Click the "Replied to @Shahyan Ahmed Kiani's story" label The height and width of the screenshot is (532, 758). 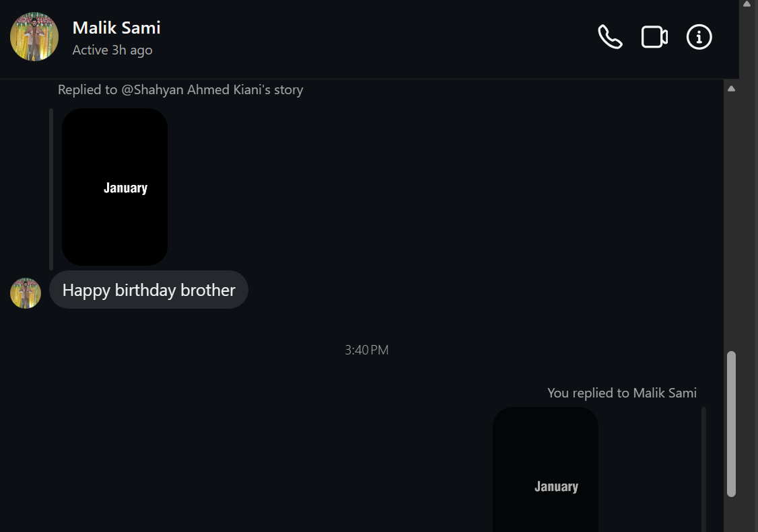(180, 89)
